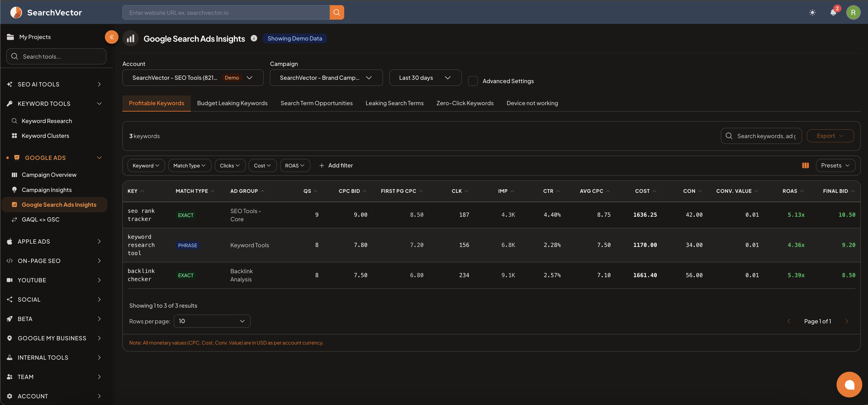Expand TEAM section
Screen dimensions: 868x405
[x=54, y=377]
